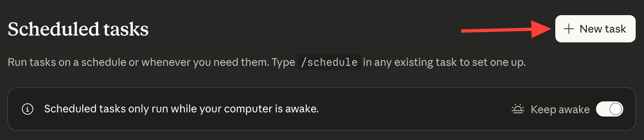644x140 pixels.
Task: Click the 'New task' text label
Action: pyautogui.click(x=603, y=29)
